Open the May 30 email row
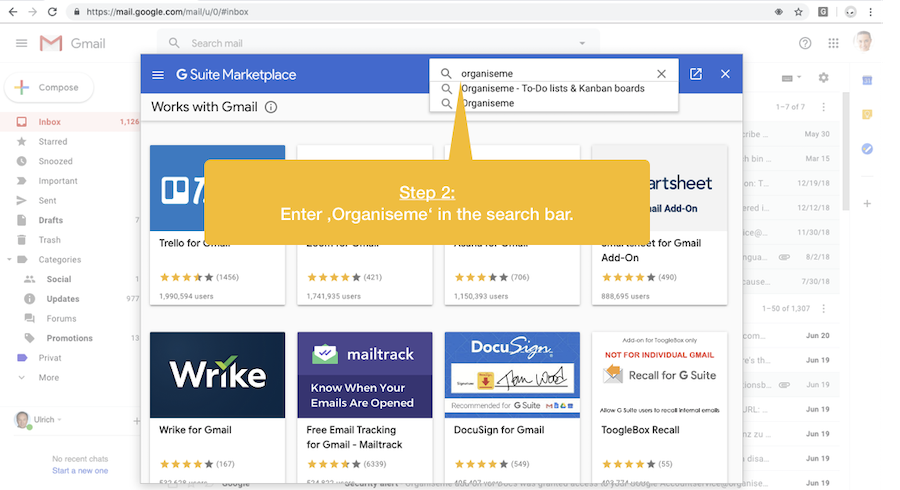 [790, 134]
